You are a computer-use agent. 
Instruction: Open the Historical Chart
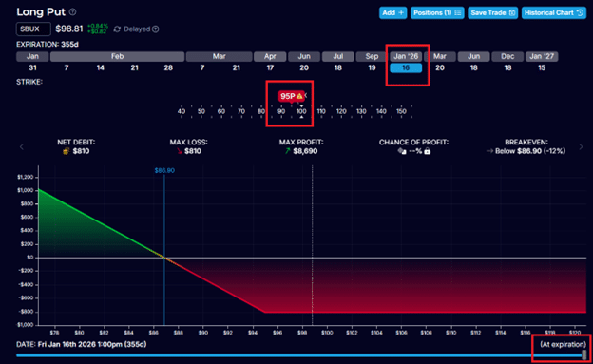(x=554, y=13)
